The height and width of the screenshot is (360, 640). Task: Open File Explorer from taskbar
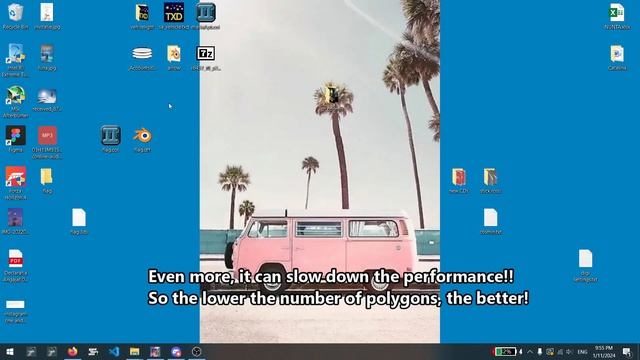pos(134,351)
